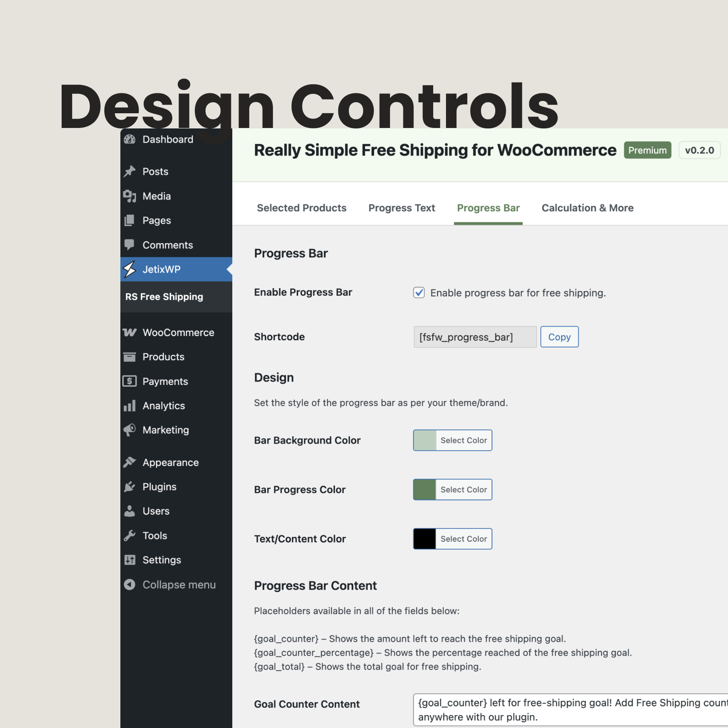Click the Collapse menu label
The image size is (728, 728).
[179, 585]
